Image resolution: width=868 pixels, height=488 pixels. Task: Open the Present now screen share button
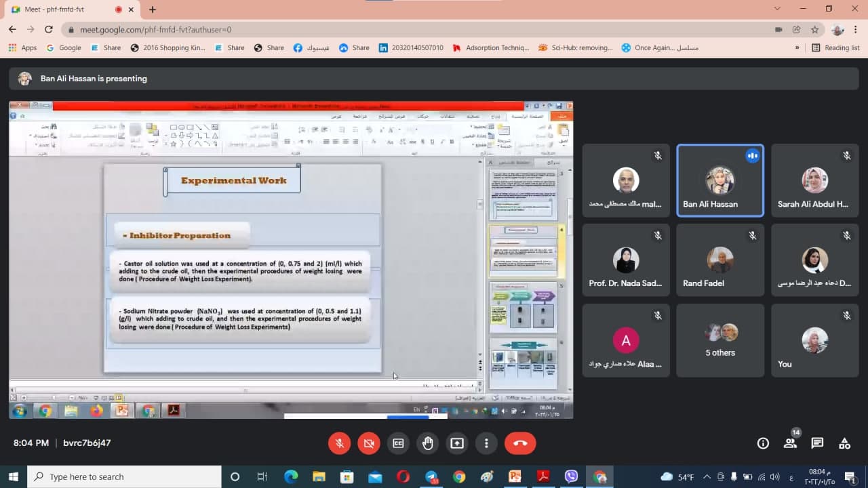(x=457, y=443)
